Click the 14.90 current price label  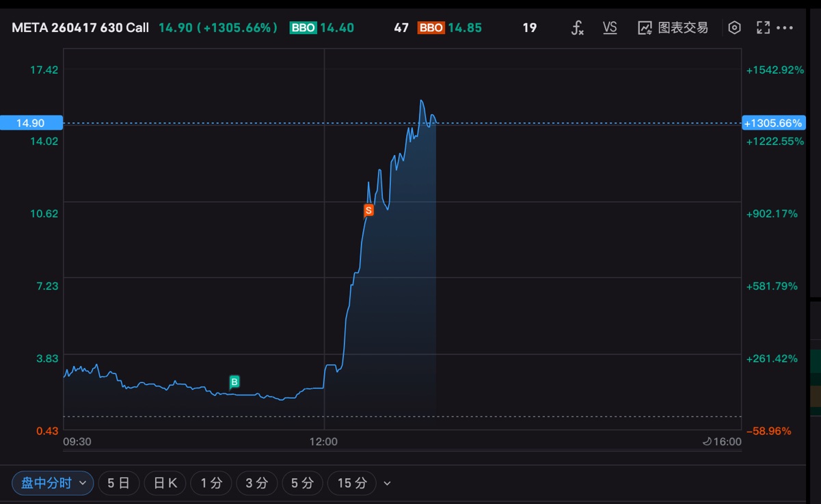(x=31, y=123)
